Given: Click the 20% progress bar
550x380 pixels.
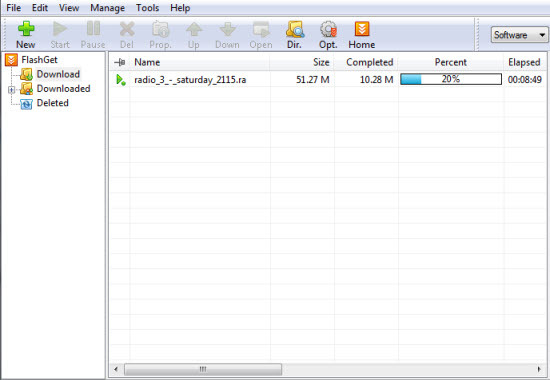Looking at the screenshot, I should 451,79.
